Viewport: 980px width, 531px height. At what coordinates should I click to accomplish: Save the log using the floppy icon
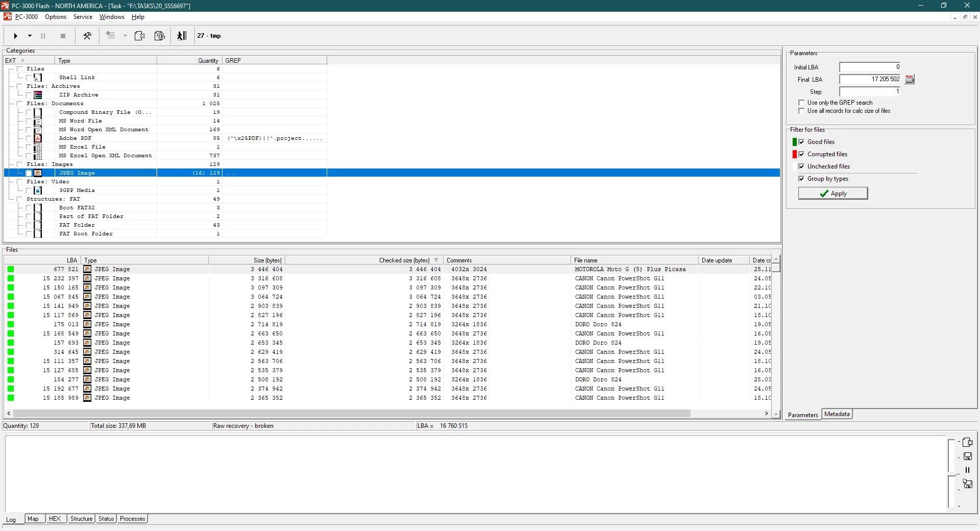tap(967, 456)
